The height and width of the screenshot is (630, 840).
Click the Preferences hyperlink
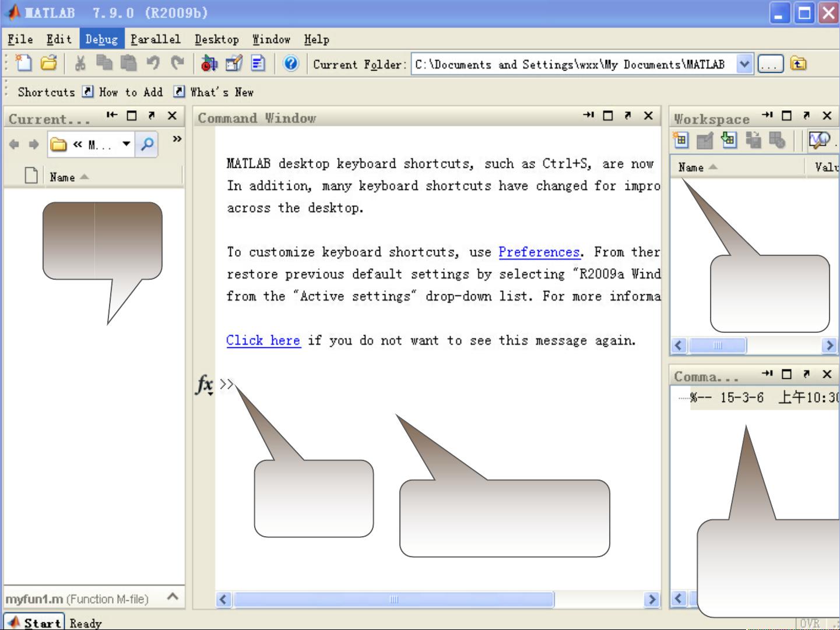(539, 252)
